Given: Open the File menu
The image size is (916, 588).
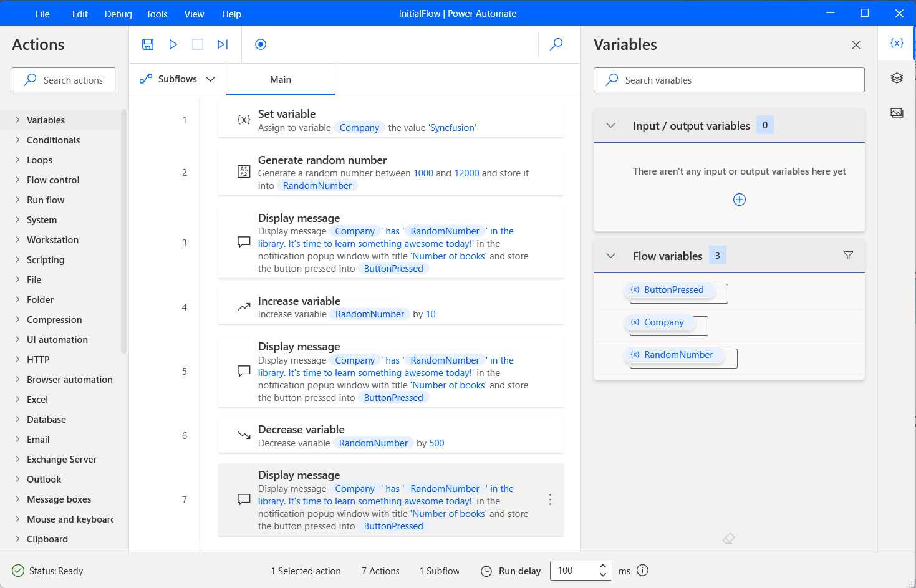Looking at the screenshot, I should 42,14.
